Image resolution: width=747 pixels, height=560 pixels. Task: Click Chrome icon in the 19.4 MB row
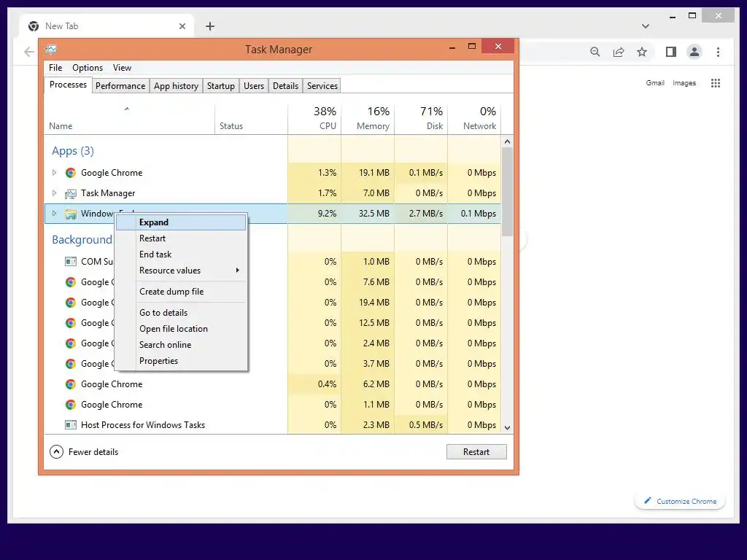71,303
